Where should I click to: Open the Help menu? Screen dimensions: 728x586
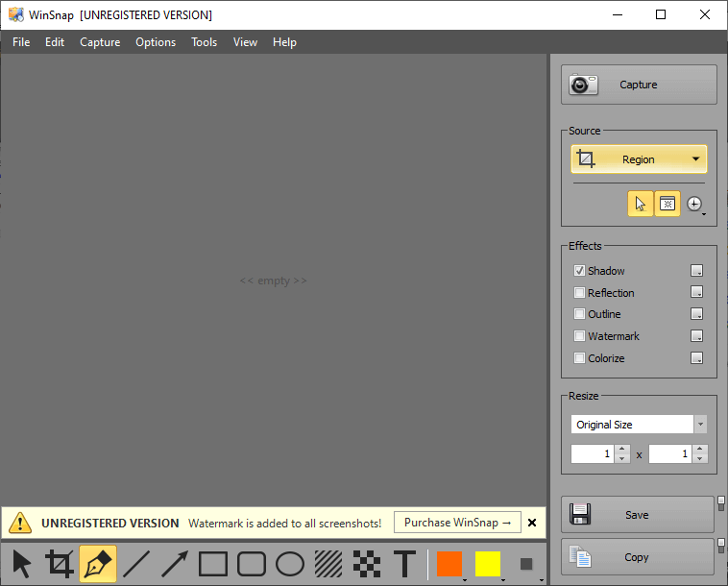pos(284,42)
